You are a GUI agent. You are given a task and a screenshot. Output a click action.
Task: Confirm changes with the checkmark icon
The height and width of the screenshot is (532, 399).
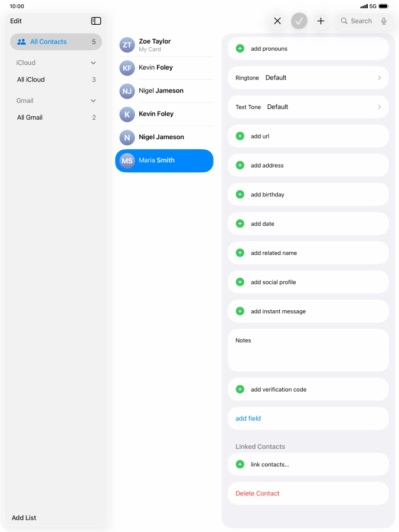[x=299, y=21]
